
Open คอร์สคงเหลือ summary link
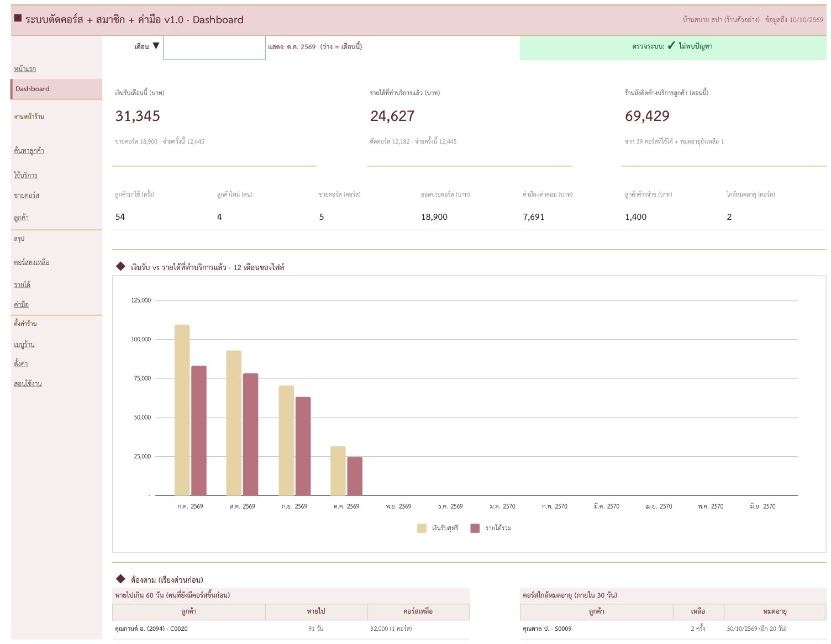(31, 262)
